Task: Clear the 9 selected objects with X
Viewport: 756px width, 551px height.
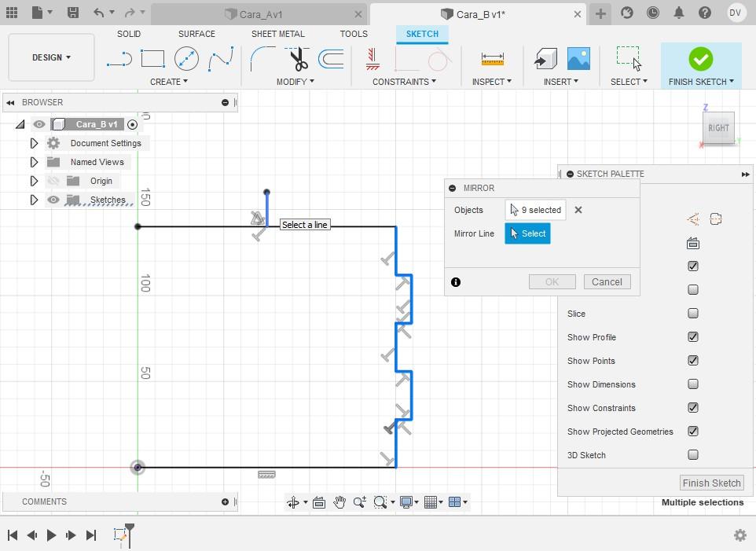Action: click(578, 210)
